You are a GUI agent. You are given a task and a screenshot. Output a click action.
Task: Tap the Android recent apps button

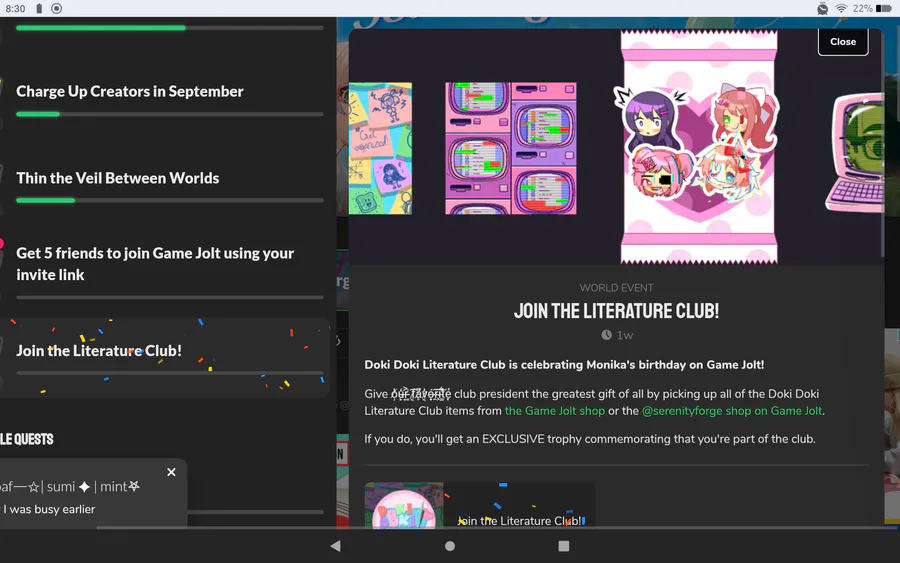click(x=564, y=546)
